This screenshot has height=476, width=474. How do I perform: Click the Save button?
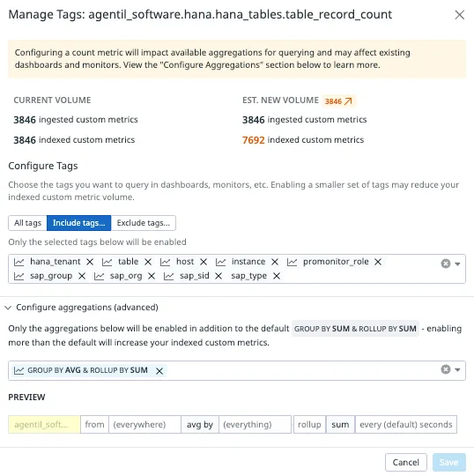click(449, 463)
